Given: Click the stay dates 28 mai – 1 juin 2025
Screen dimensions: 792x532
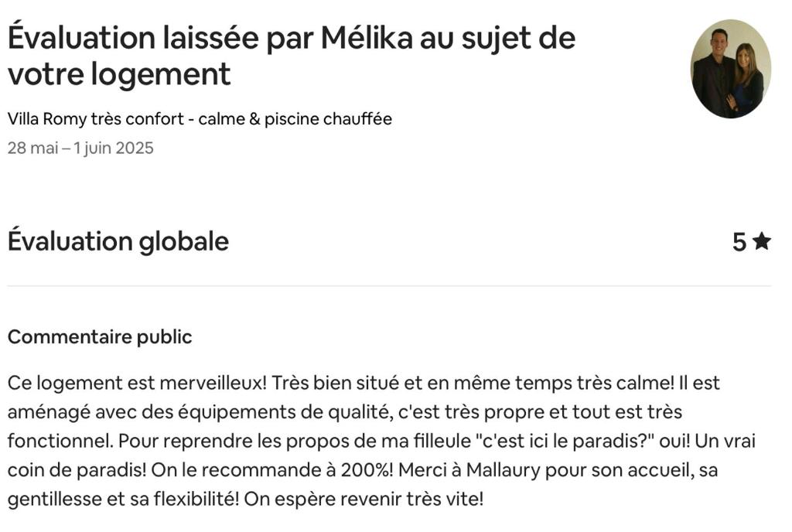Looking at the screenshot, I should click(x=80, y=148).
